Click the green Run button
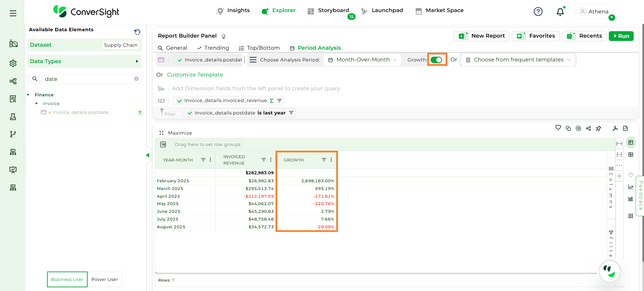 (x=621, y=36)
